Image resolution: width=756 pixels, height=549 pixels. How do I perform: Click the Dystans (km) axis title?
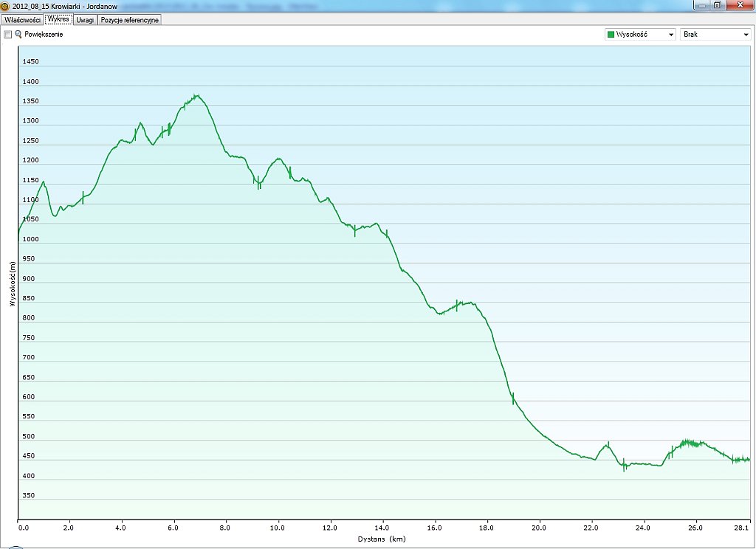[x=382, y=539]
